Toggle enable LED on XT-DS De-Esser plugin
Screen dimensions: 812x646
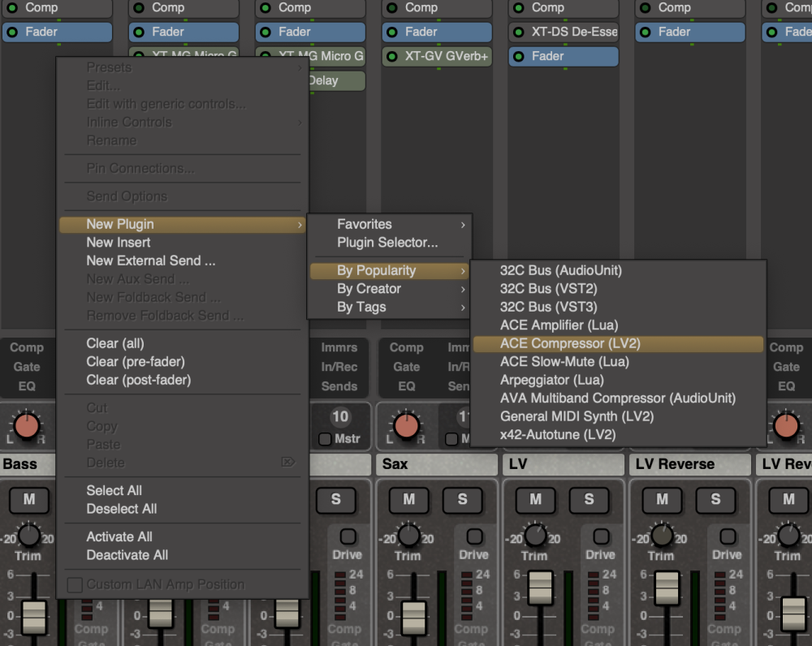[518, 32]
